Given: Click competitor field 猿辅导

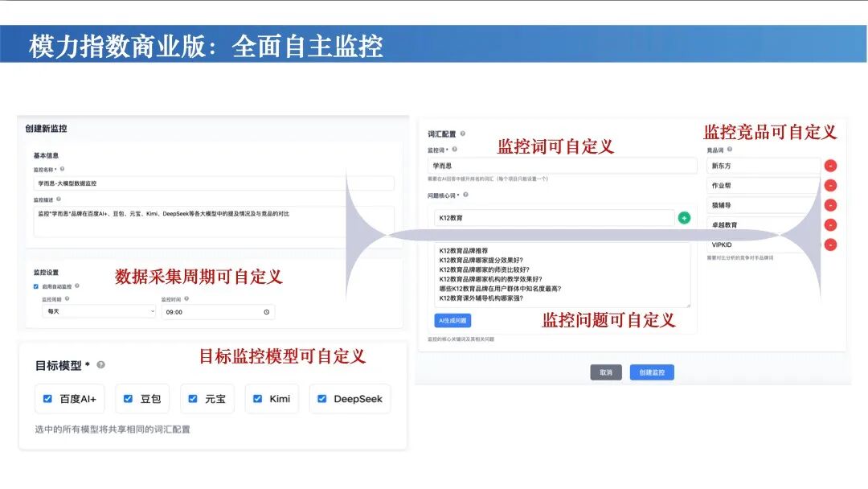Looking at the screenshot, I should pos(764,205).
